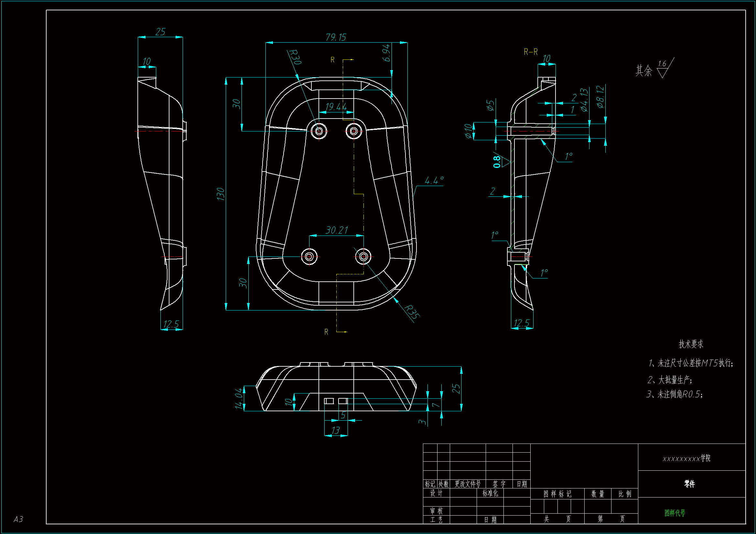Viewport: 756px width, 534px height.
Task: Click the 技术要求 heading text
Action: pyautogui.click(x=691, y=344)
